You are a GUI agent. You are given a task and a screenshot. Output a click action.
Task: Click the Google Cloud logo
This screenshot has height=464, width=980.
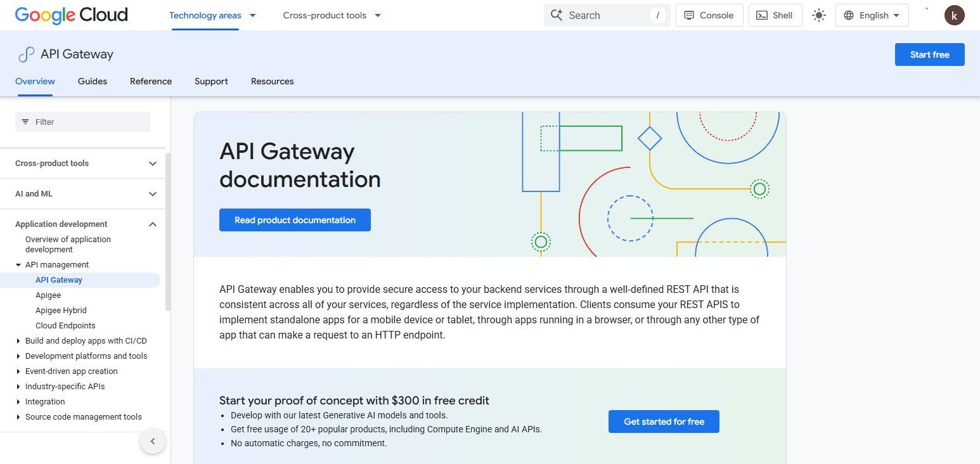[x=71, y=15]
